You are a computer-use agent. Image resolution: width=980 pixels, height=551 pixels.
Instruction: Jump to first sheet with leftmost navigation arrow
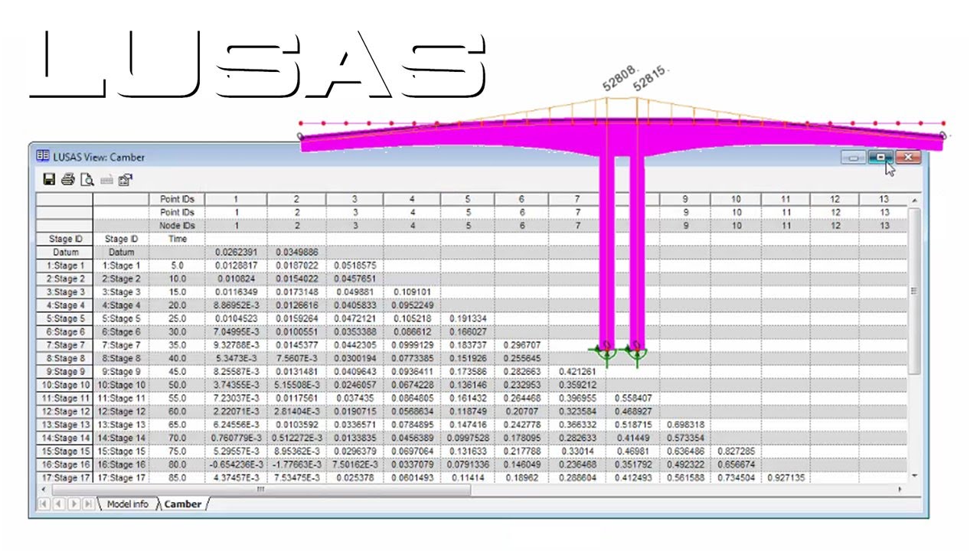pos(44,504)
